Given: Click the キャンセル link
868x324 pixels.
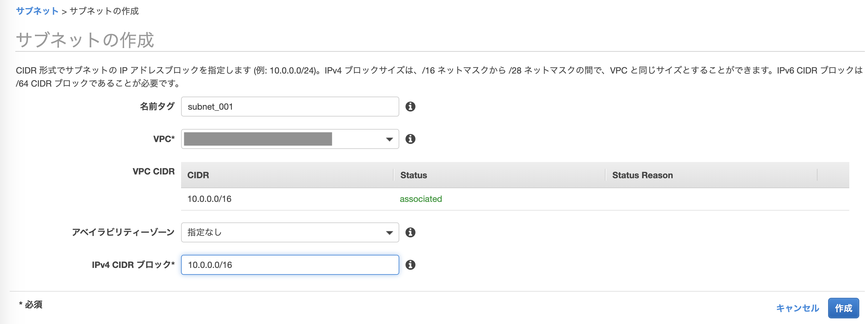Looking at the screenshot, I should pyautogui.click(x=797, y=307).
